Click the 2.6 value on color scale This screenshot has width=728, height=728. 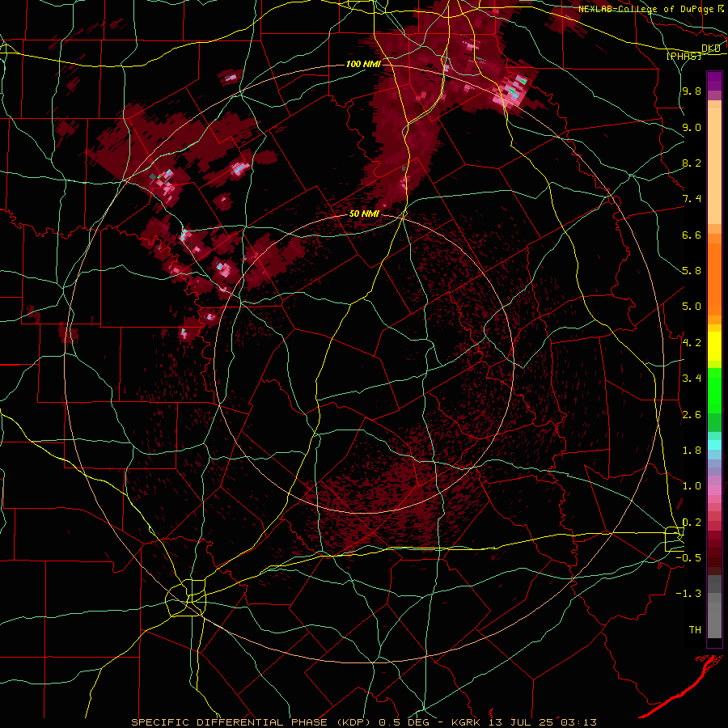point(692,415)
